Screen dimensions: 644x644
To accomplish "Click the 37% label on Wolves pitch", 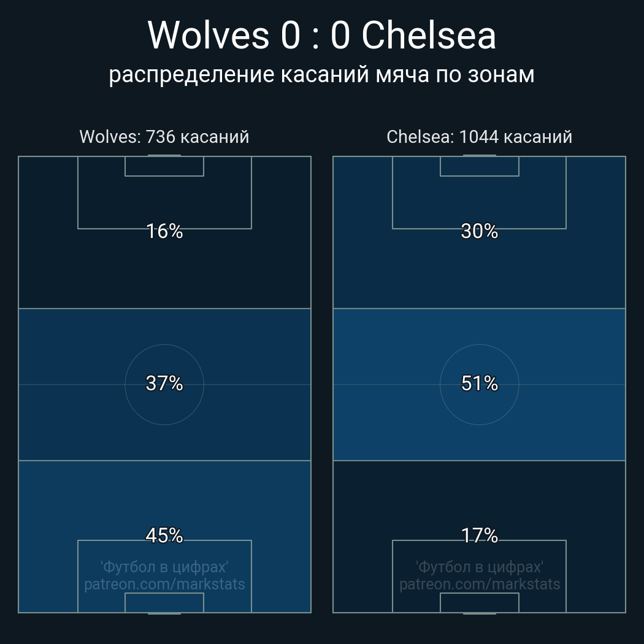I will click(164, 383).
